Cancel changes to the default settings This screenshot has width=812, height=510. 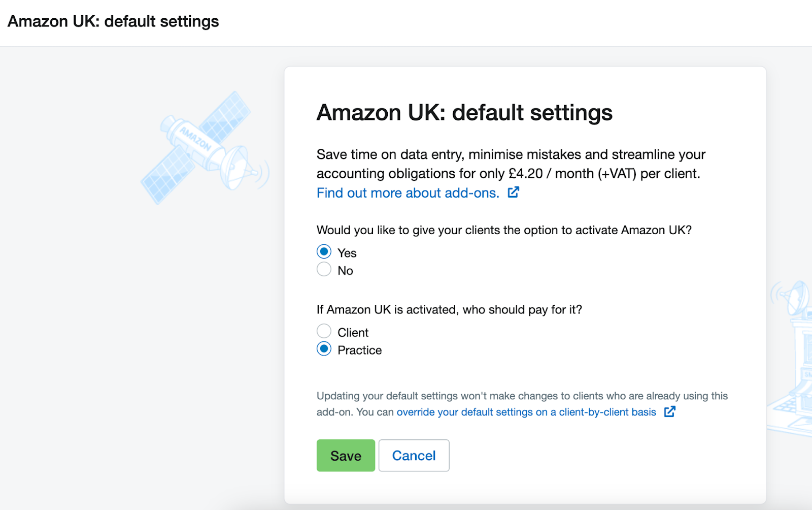[414, 456]
